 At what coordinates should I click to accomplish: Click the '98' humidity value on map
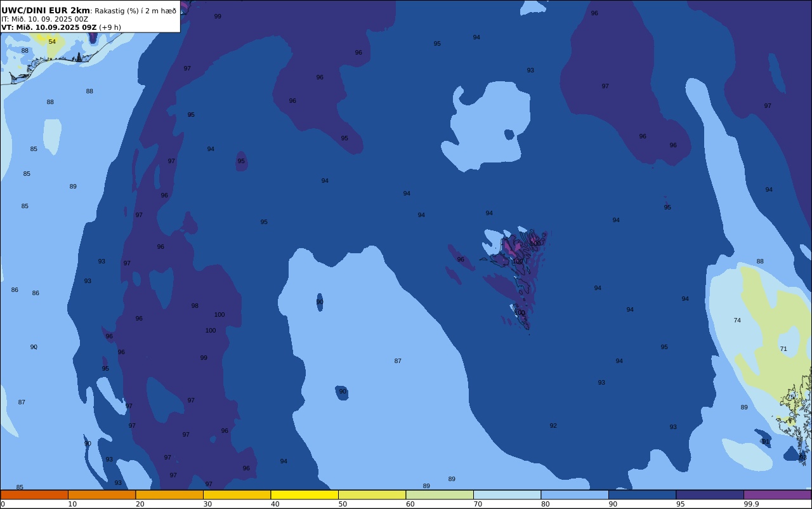click(195, 306)
